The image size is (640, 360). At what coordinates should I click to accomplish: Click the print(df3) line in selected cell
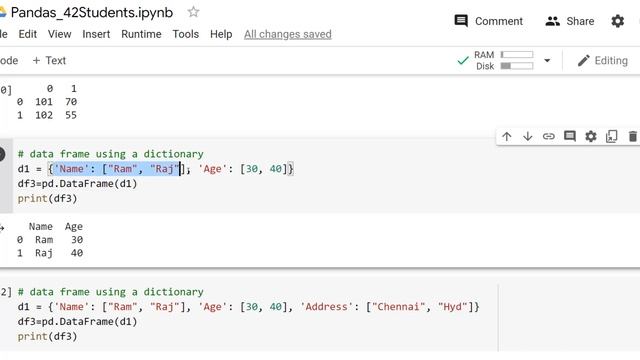click(47, 198)
